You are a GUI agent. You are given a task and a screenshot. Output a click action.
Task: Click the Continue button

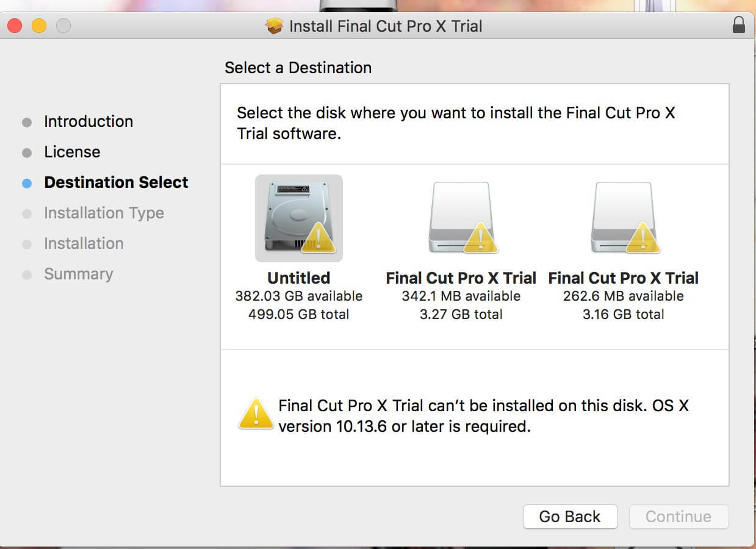678,517
